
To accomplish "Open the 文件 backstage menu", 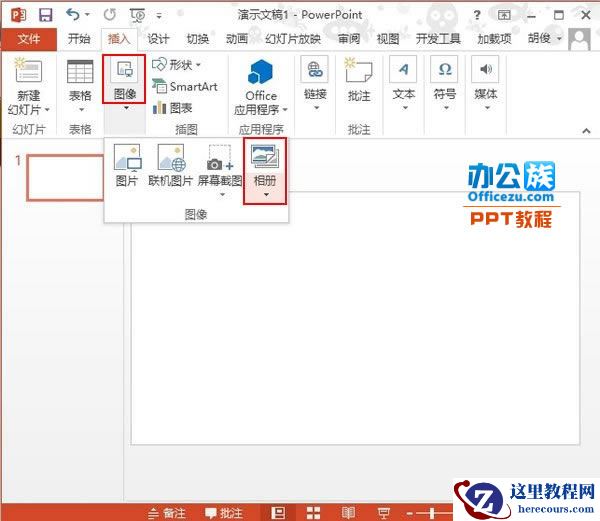I will [29, 39].
